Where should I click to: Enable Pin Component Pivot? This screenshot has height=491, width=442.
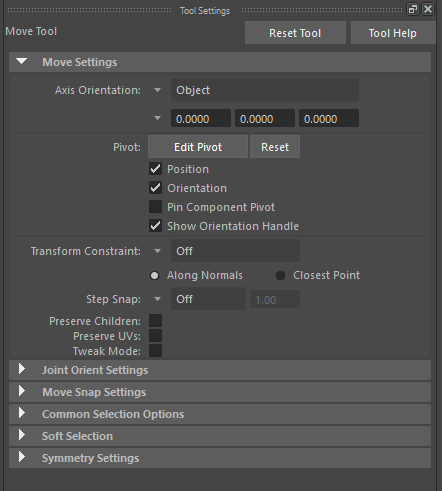(155, 207)
